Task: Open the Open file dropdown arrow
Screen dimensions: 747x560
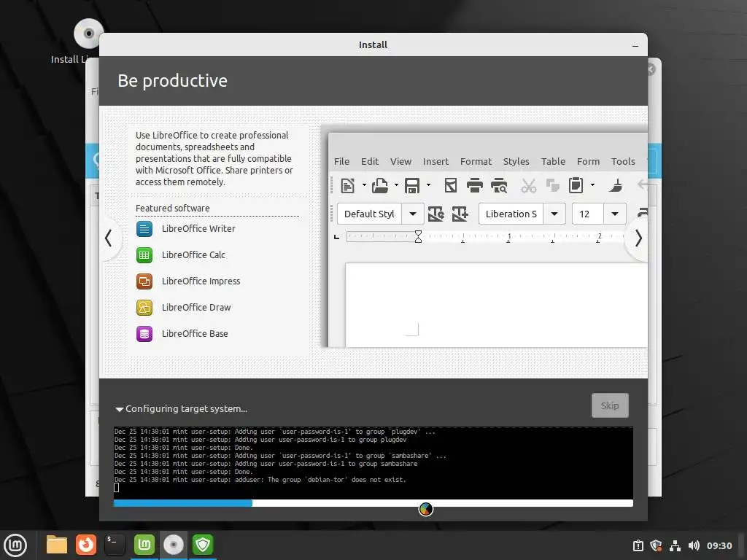Action: (396, 185)
